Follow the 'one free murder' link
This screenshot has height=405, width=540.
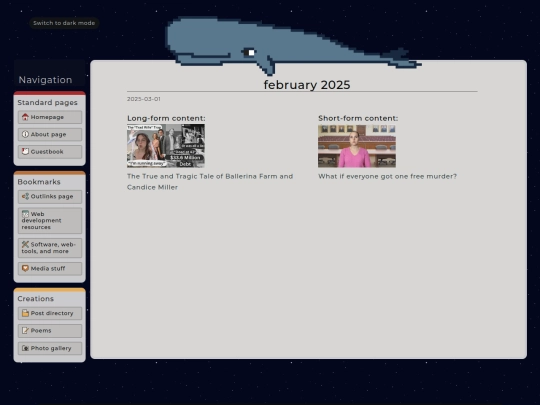387,176
